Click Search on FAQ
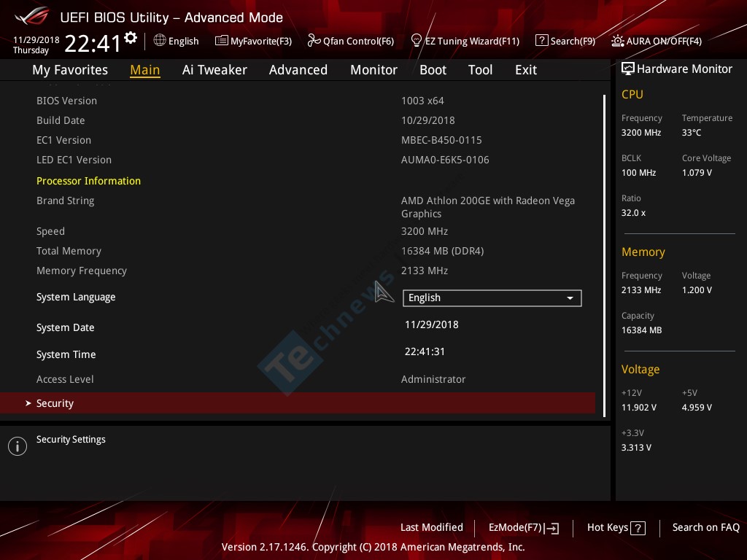Viewport: 747px width, 560px height. (705, 527)
